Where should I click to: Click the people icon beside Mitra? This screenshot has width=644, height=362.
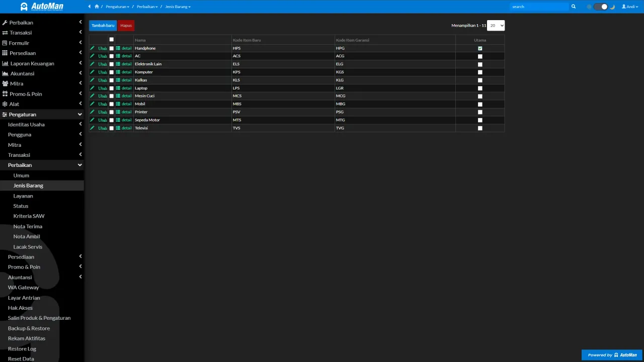(6, 83)
